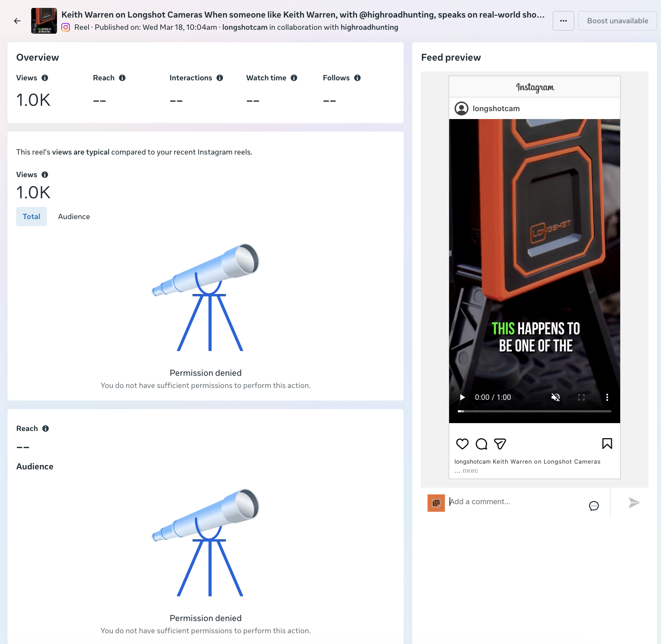This screenshot has width=661, height=644.
Task: Click the 'longshotcam Keith Warren on Longshot Cameras' caption
Action: coord(527,461)
